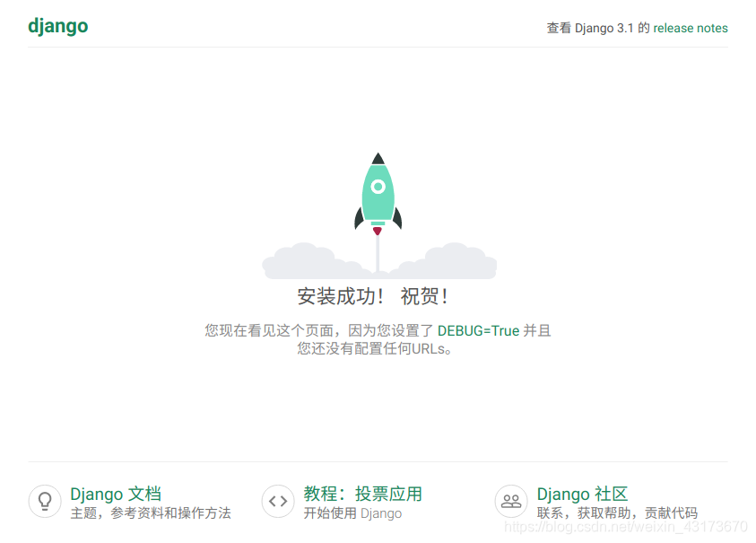Open the Django 3.1 release notes link
This screenshot has width=756, height=543.
click(x=690, y=28)
